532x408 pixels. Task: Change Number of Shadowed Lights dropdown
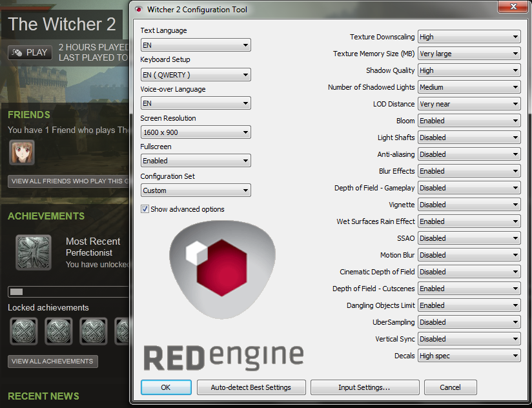[x=469, y=87]
